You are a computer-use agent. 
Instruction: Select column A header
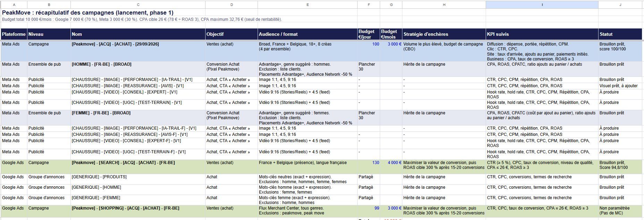[x=14, y=5]
